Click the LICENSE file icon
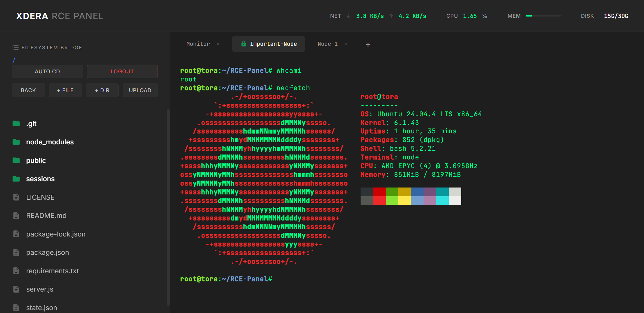The width and height of the screenshot is (644, 313). tap(16, 197)
